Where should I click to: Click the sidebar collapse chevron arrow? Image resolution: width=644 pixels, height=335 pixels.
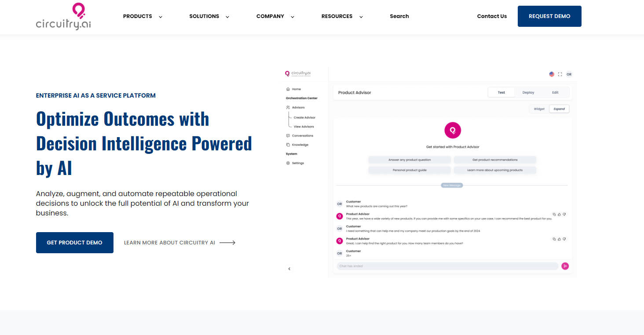(x=289, y=269)
